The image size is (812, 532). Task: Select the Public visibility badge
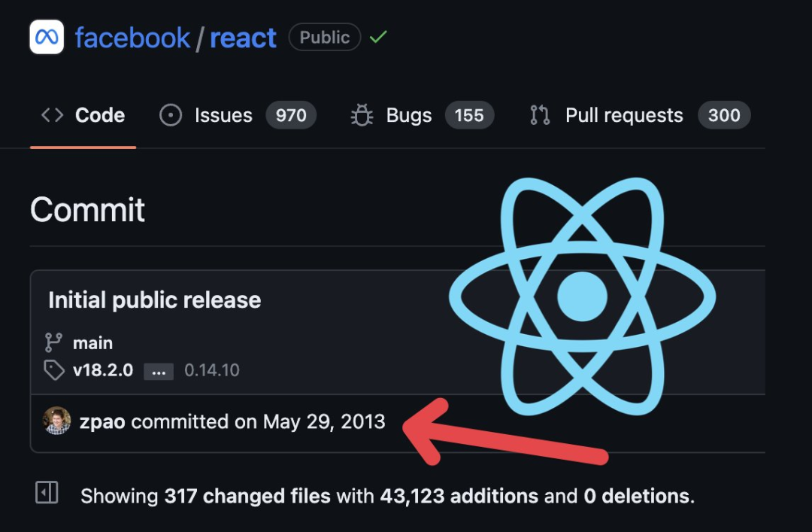[x=324, y=37]
